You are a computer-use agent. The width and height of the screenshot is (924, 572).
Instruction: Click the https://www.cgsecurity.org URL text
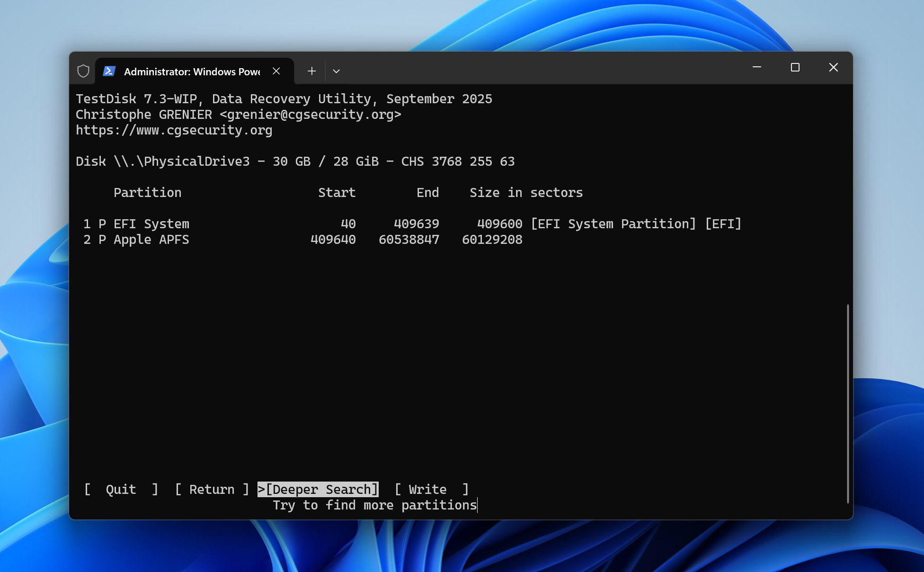[174, 130]
